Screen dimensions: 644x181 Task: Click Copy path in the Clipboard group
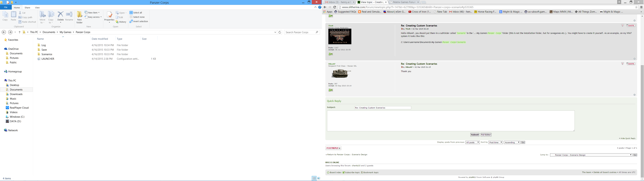pos(25,17)
